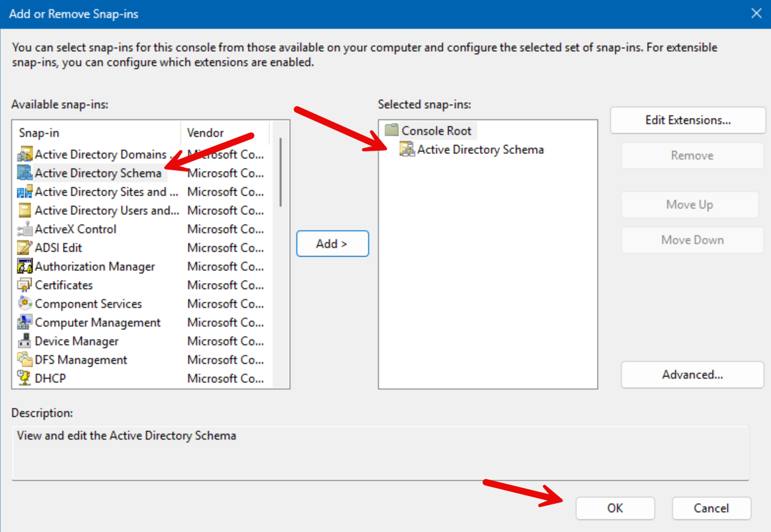Select DFS Management snap-in name
The image size is (771, 532).
click(81, 360)
